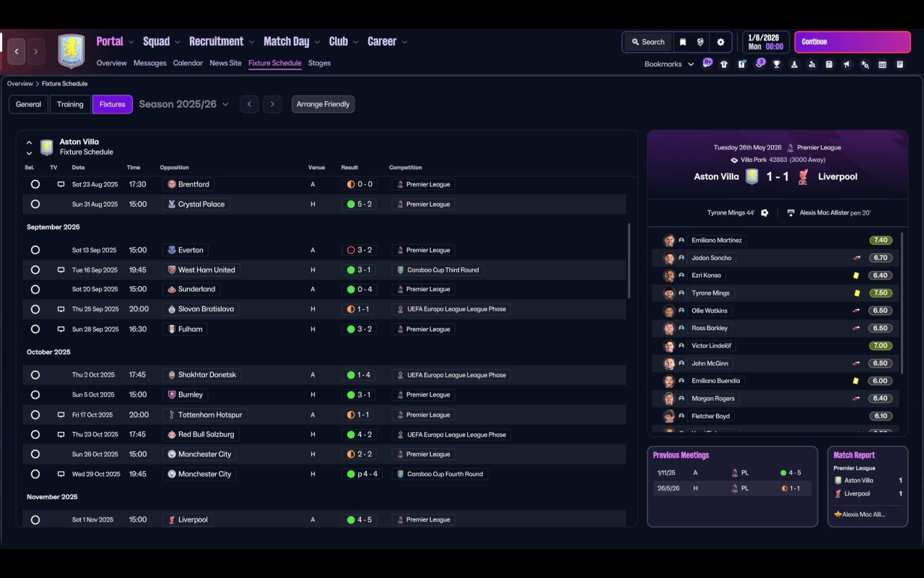Click the yellow card icon for Ezri Konsa
This screenshot has height=578, width=924.
[856, 275]
